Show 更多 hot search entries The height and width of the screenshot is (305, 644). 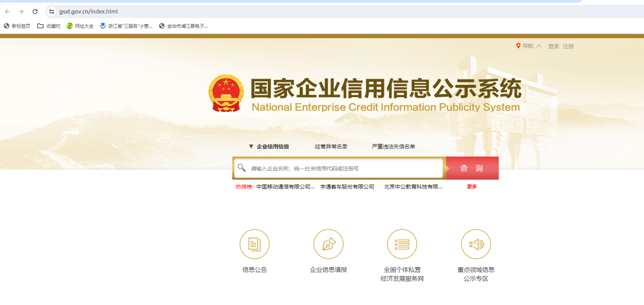(472, 187)
